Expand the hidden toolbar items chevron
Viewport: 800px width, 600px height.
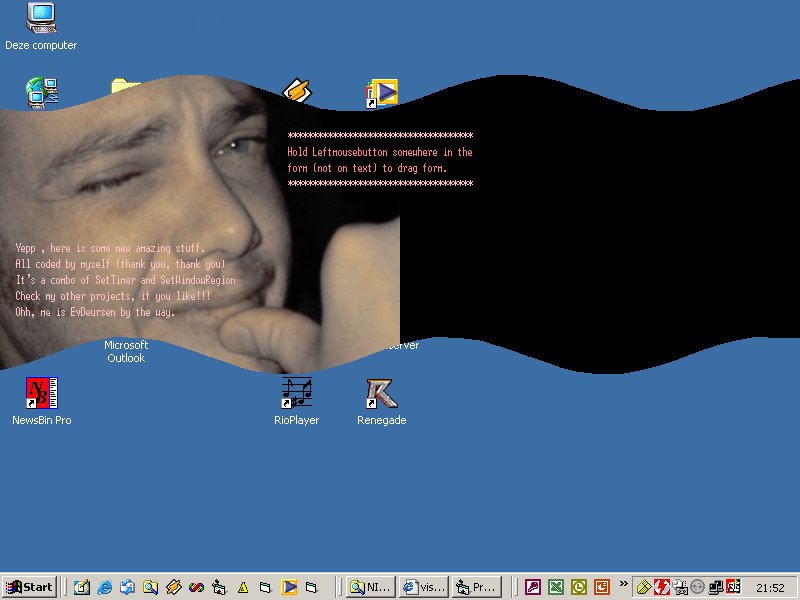click(623, 584)
